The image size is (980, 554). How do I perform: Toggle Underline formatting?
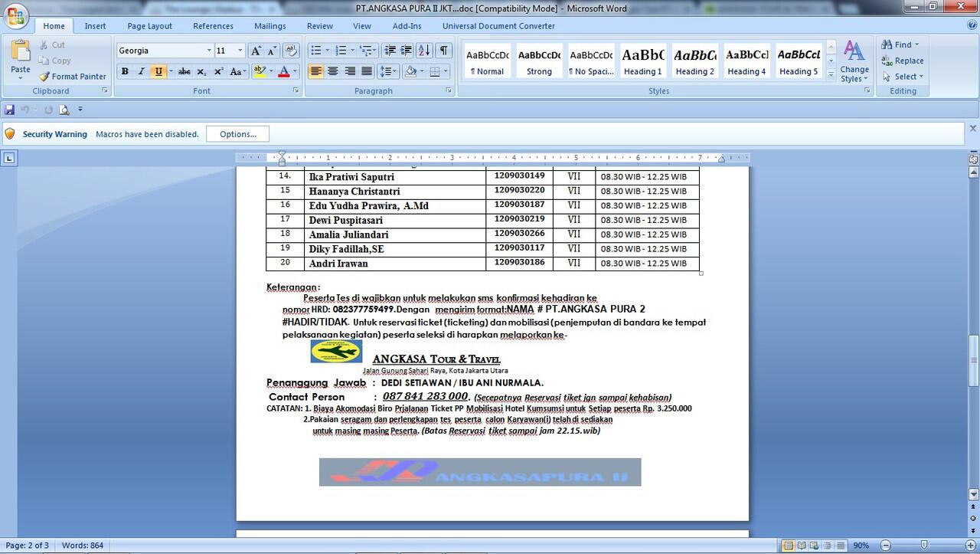(158, 71)
